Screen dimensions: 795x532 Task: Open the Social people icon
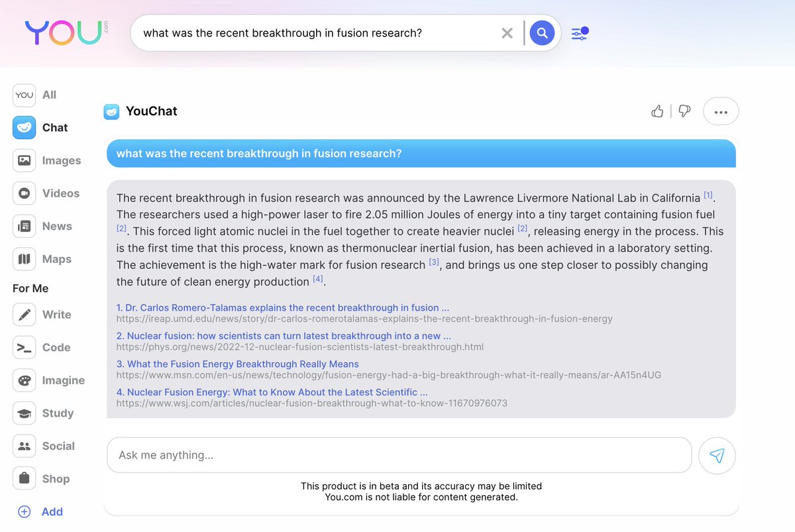[24, 446]
